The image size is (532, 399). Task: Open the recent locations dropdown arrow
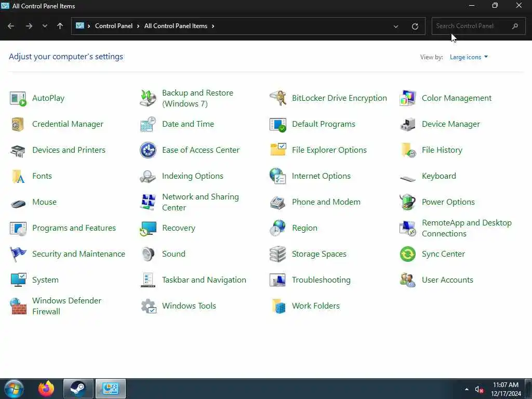(x=45, y=26)
